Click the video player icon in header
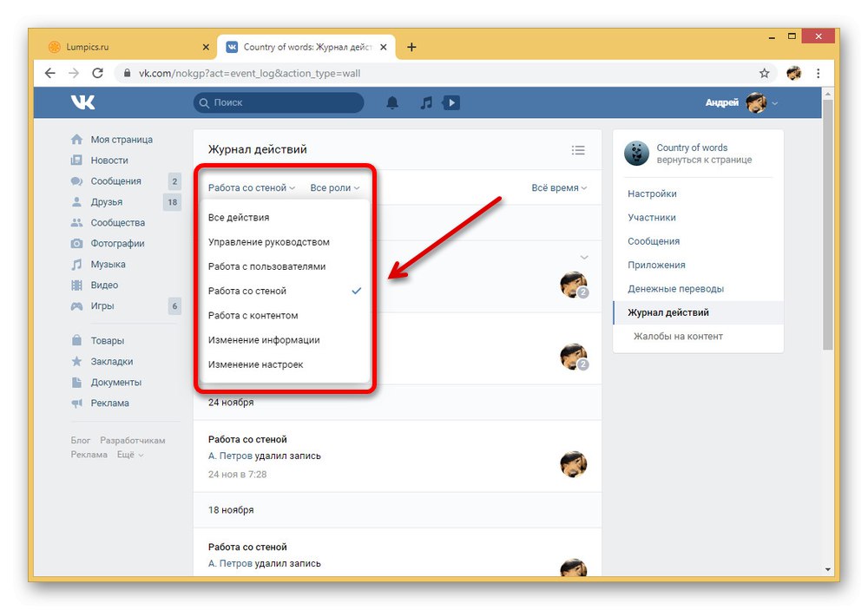 (451, 102)
